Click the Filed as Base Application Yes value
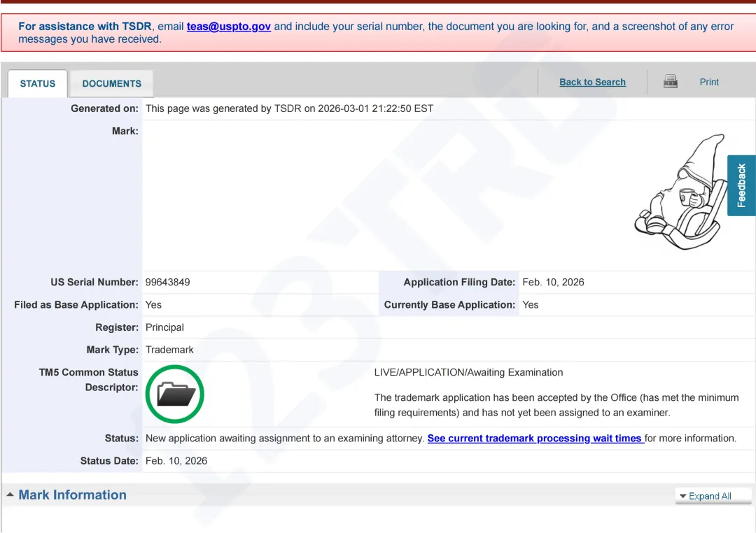Viewport: 756px width, 533px height. [x=153, y=305]
